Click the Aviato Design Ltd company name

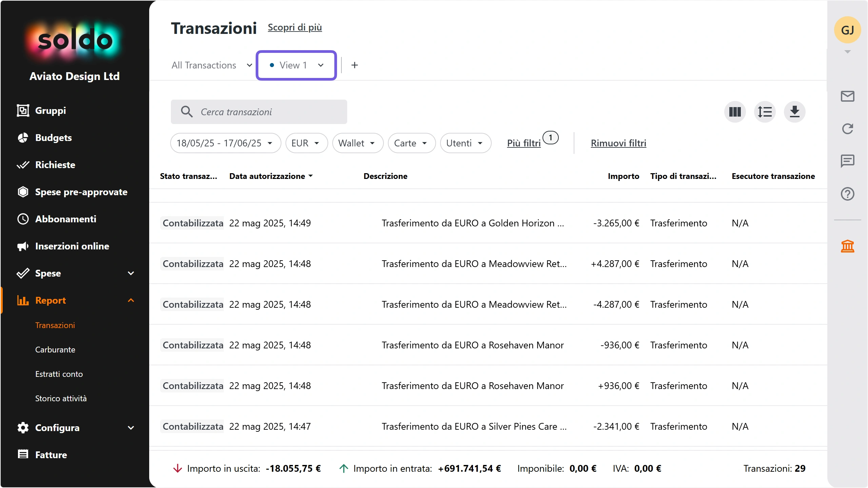pos(75,76)
